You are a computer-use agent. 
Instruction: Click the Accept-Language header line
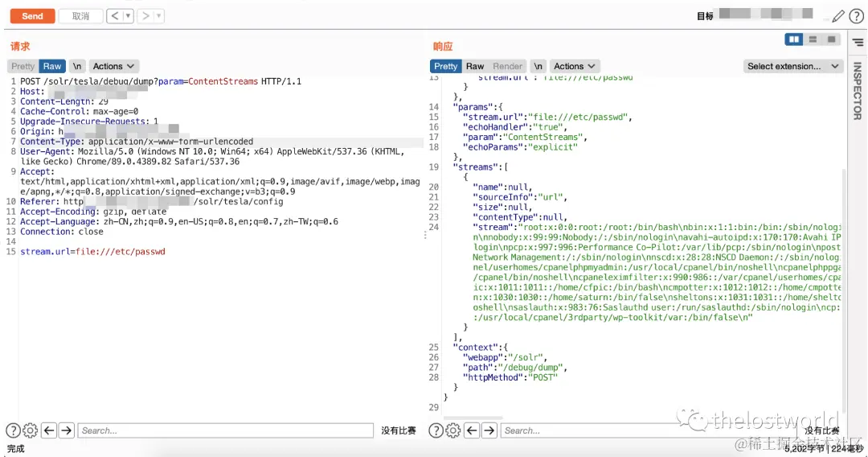[178, 221]
